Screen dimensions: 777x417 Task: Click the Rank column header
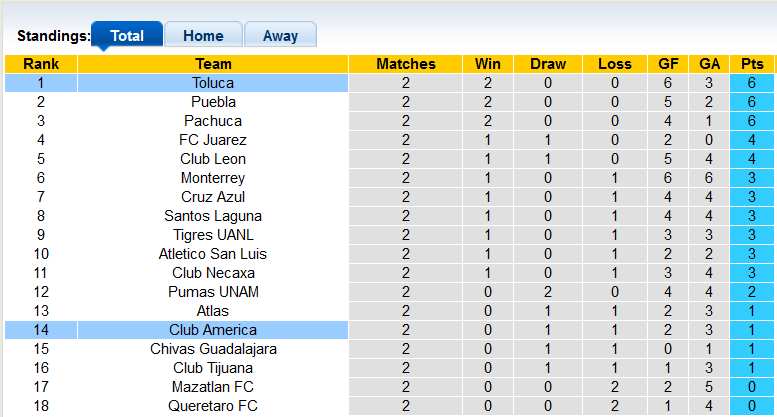(x=41, y=64)
